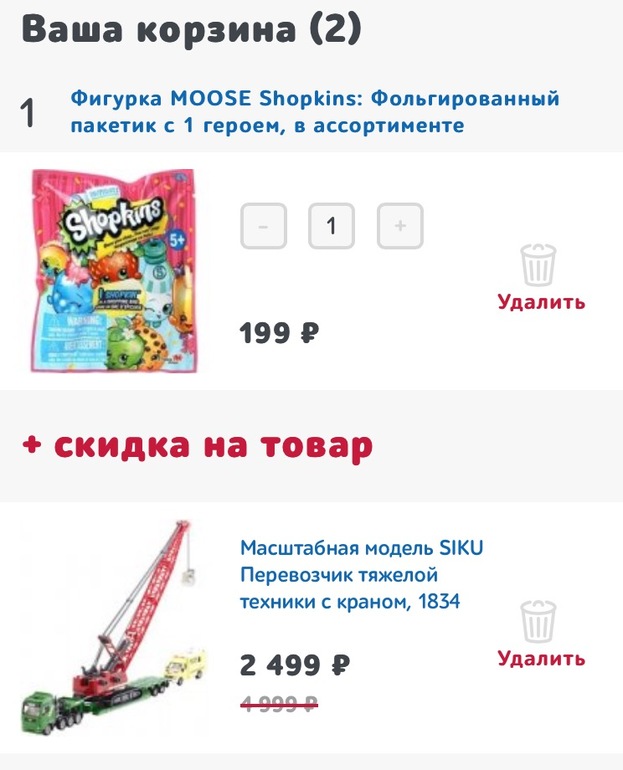Click the trash icon for Shopkins figure
Viewport: 623px width, 770px height.
538,265
